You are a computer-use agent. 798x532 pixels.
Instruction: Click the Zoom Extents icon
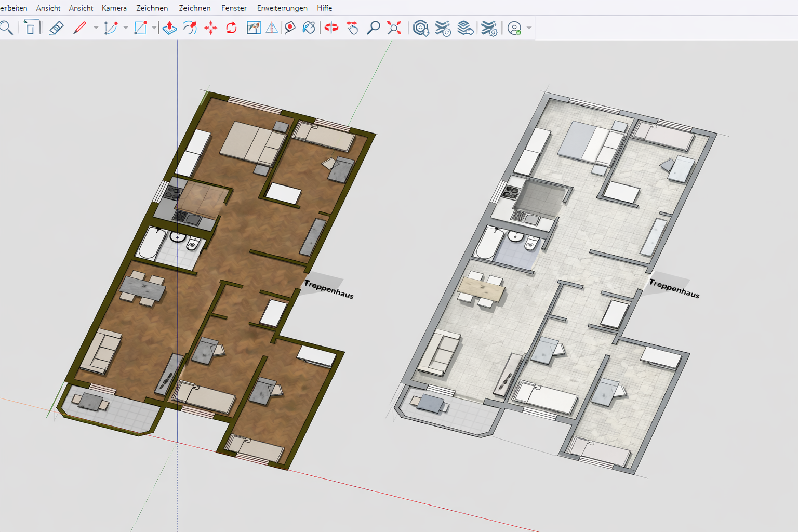pyautogui.click(x=394, y=28)
